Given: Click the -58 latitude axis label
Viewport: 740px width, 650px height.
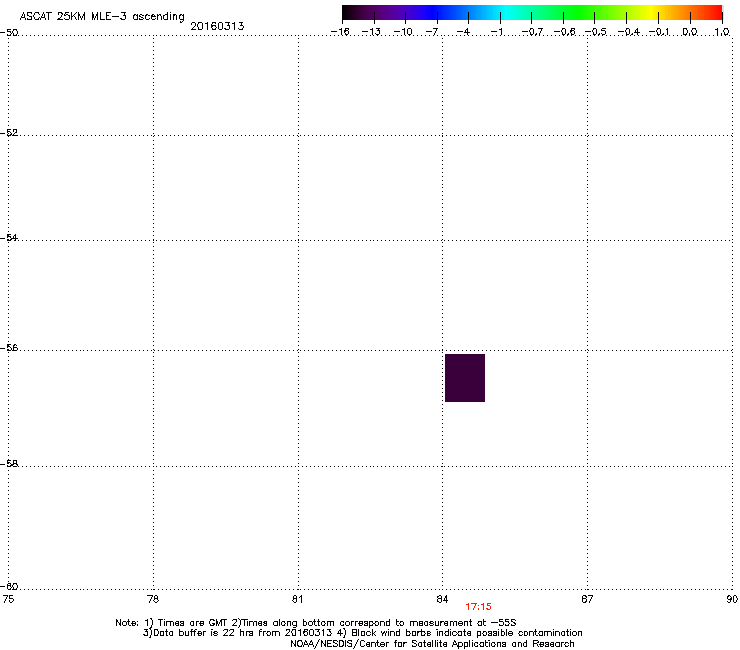Looking at the screenshot, I should pyautogui.click(x=9, y=464).
